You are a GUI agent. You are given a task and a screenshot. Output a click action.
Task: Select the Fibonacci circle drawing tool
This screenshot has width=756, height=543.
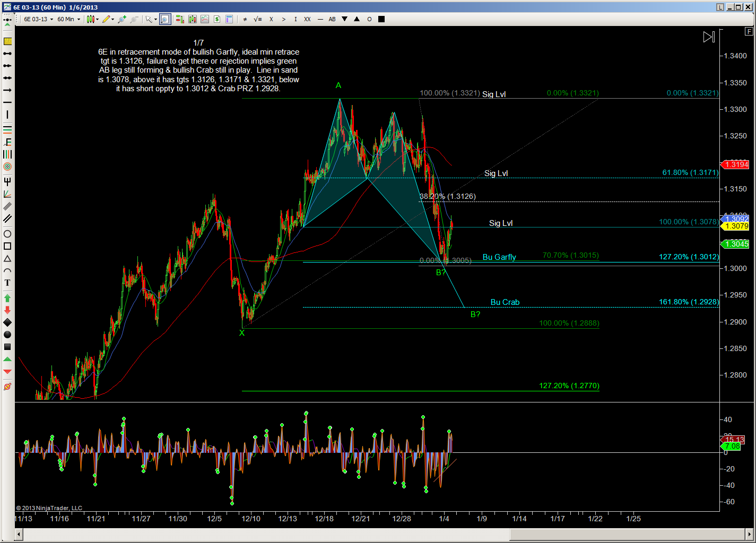click(x=7, y=167)
